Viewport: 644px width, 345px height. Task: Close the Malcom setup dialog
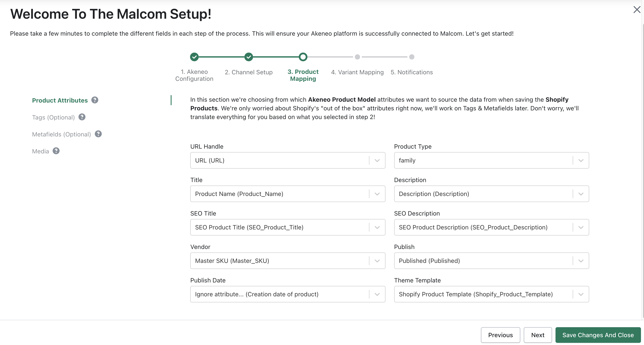[637, 10]
